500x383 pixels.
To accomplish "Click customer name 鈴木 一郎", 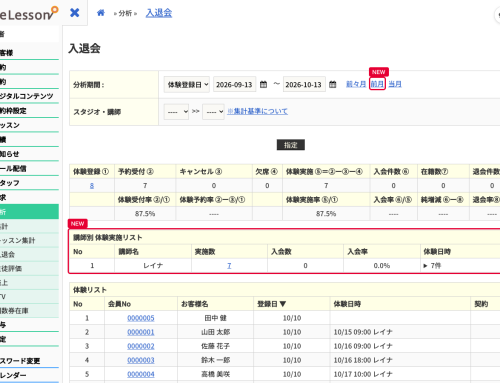I will (215, 360).
